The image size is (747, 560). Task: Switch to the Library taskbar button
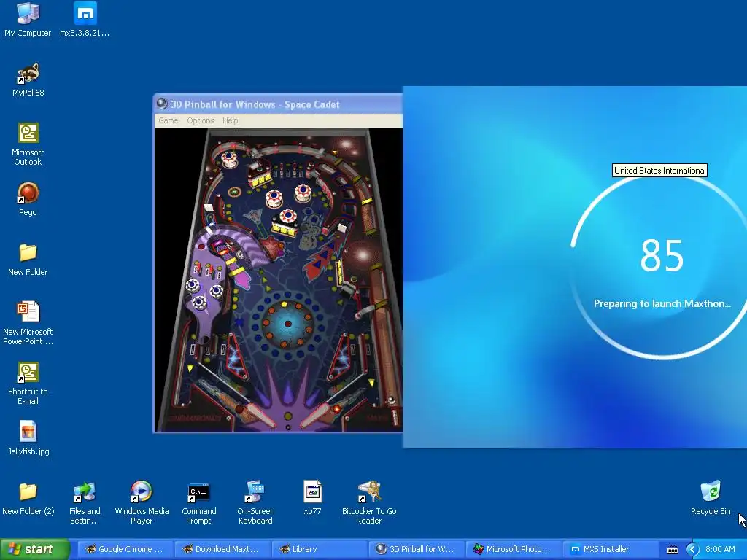pos(319,550)
